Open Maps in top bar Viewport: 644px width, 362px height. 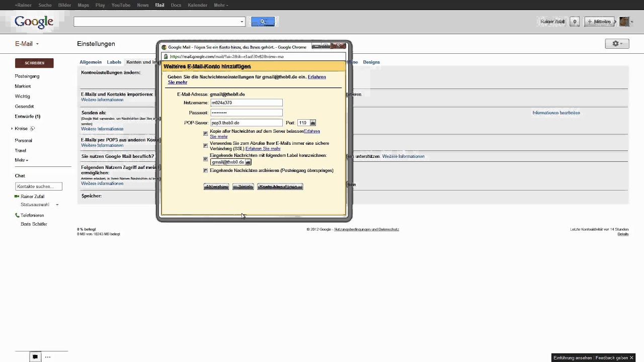(84, 5)
